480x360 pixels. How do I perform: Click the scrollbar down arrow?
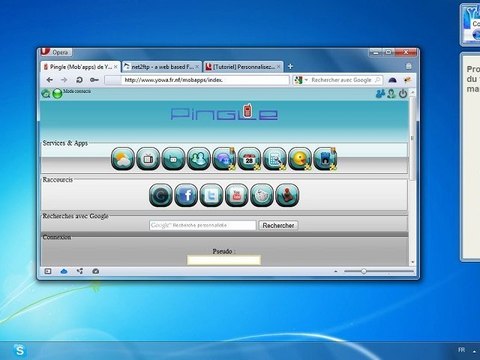(413, 263)
